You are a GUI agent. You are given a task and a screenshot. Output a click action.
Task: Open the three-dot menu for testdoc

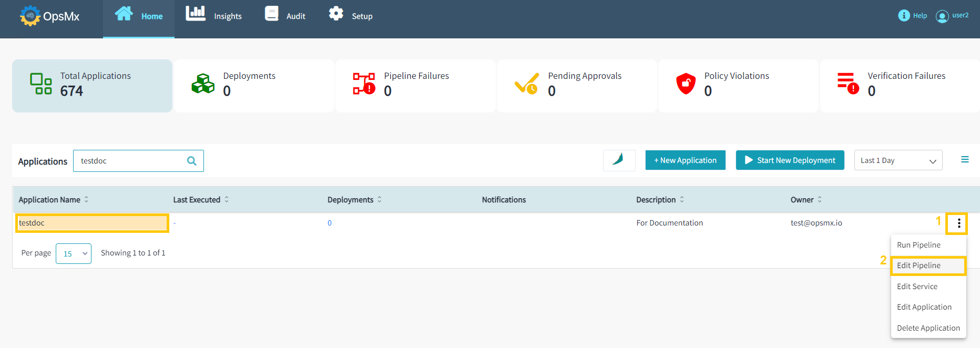pos(958,223)
